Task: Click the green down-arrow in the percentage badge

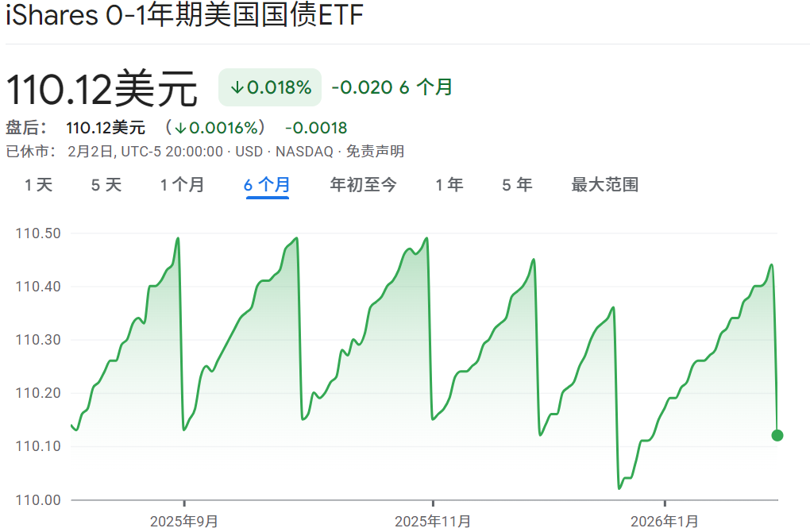Action: click(x=236, y=87)
